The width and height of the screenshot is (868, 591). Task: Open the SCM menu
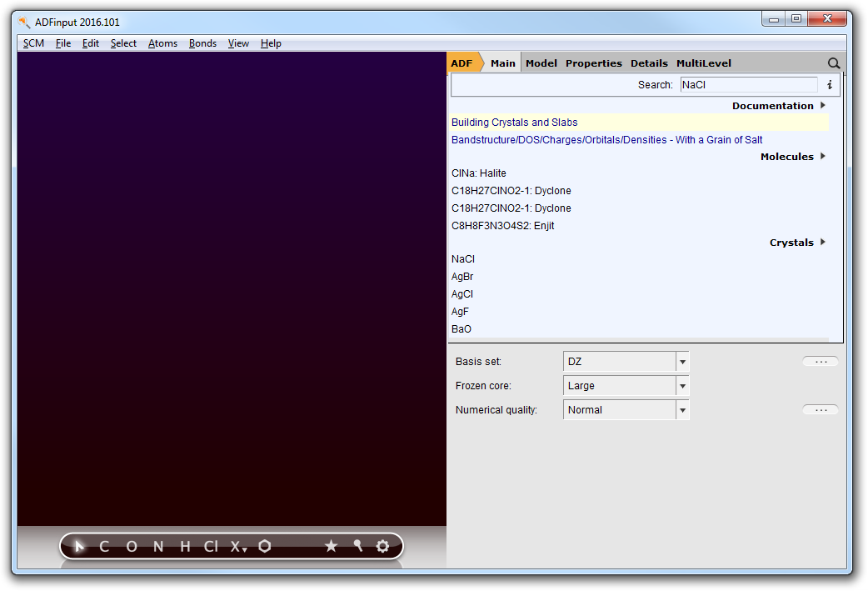pos(33,43)
